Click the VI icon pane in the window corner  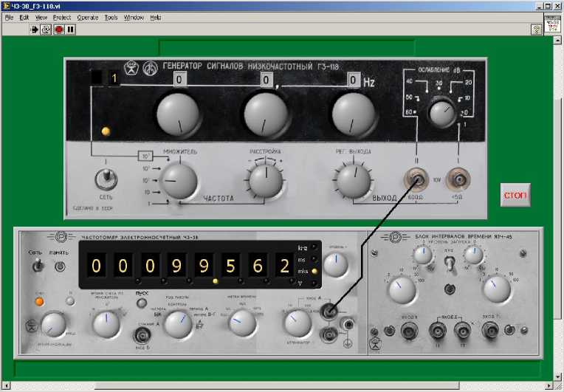(553, 24)
